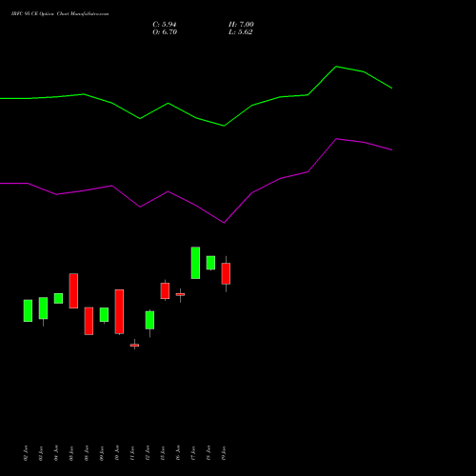The height and width of the screenshot is (476, 476).
Task: Click the peak of the upper green line
Action: [336, 67]
